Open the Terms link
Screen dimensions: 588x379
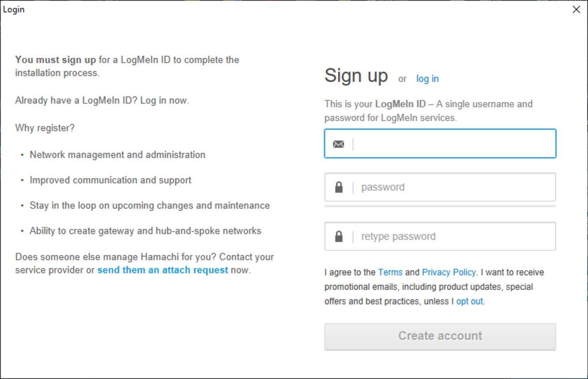[390, 273]
